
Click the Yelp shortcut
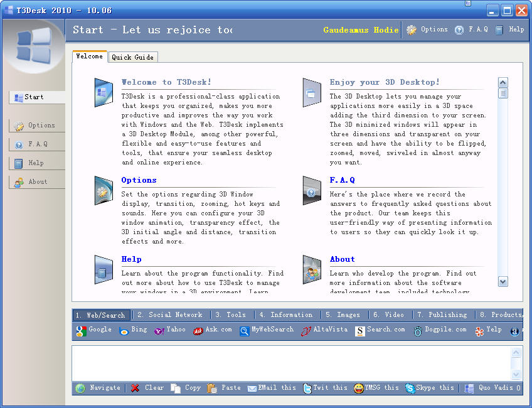click(488, 330)
